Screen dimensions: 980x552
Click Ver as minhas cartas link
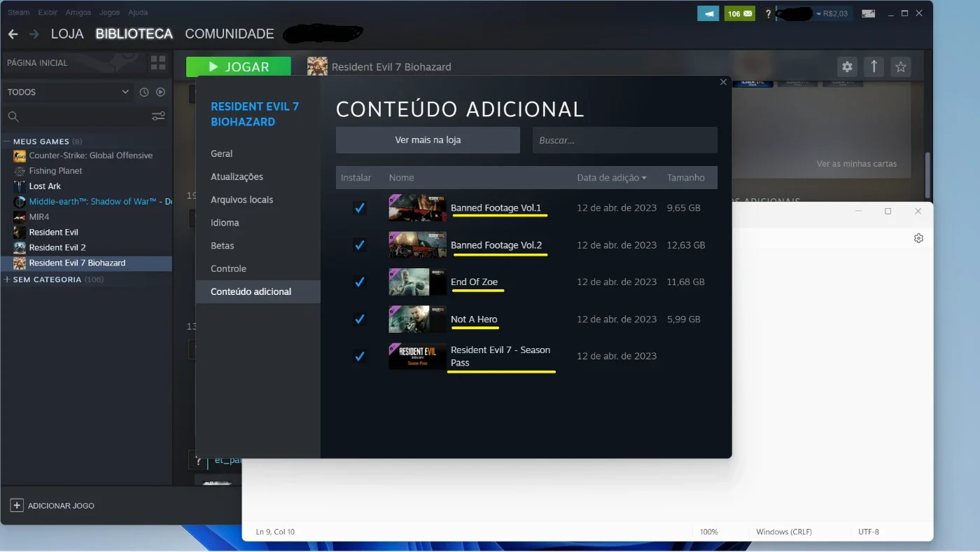(857, 164)
